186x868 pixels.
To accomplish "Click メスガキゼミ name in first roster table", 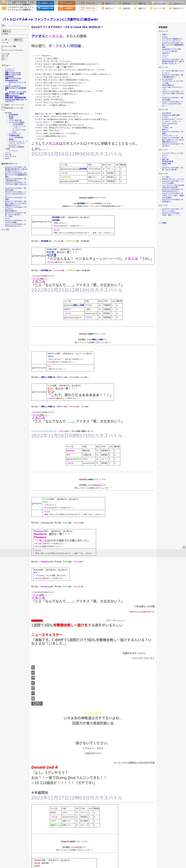I will [x=66, y=177].
